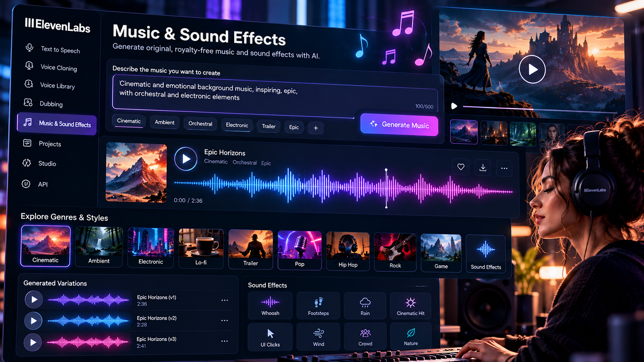This screenshot has width=644, height=362.
Task: Open options menu for Epic Horizons (v3)
Action: coord(225,341)
